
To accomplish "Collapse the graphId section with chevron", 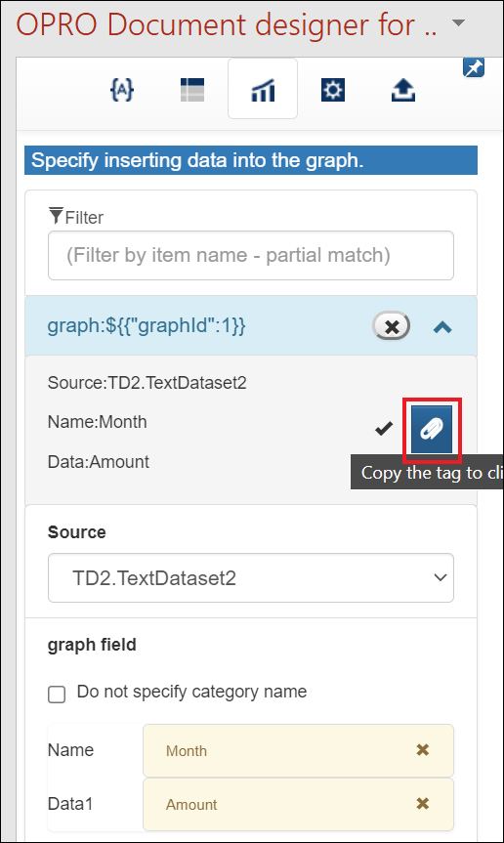I will (x=442, y=327).
